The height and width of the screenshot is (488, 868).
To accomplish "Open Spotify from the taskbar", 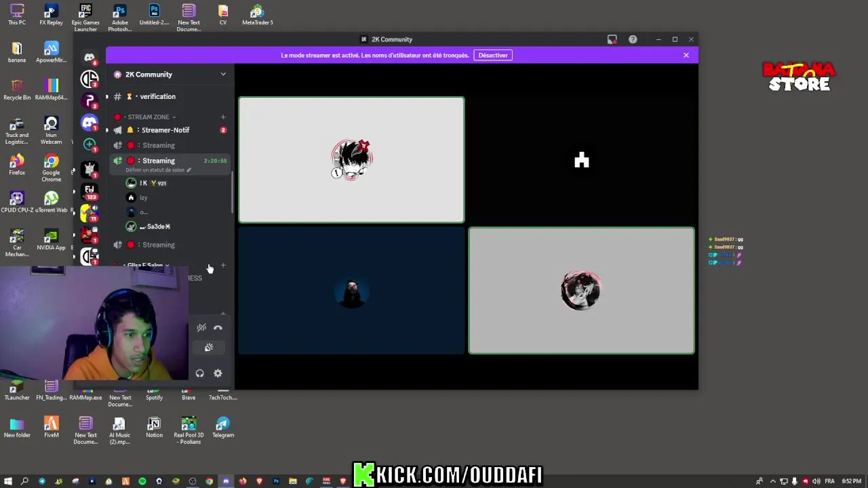I will point(142,481).
